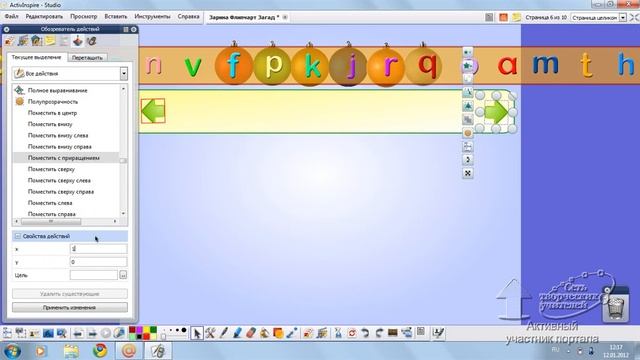Switch to 'Текущее выделение' tab

coord(36,57)
